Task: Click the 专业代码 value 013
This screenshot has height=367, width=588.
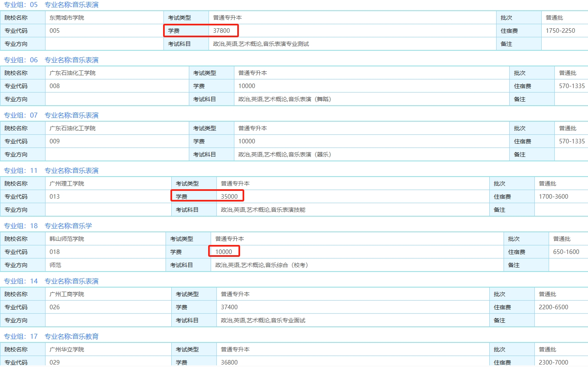Action: (x=54, y=197)
